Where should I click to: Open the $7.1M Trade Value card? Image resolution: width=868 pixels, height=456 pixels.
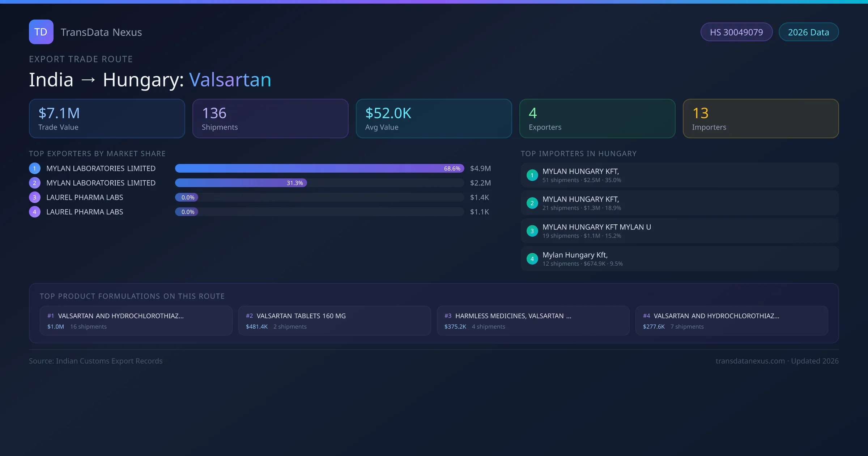tap(107, 119)
